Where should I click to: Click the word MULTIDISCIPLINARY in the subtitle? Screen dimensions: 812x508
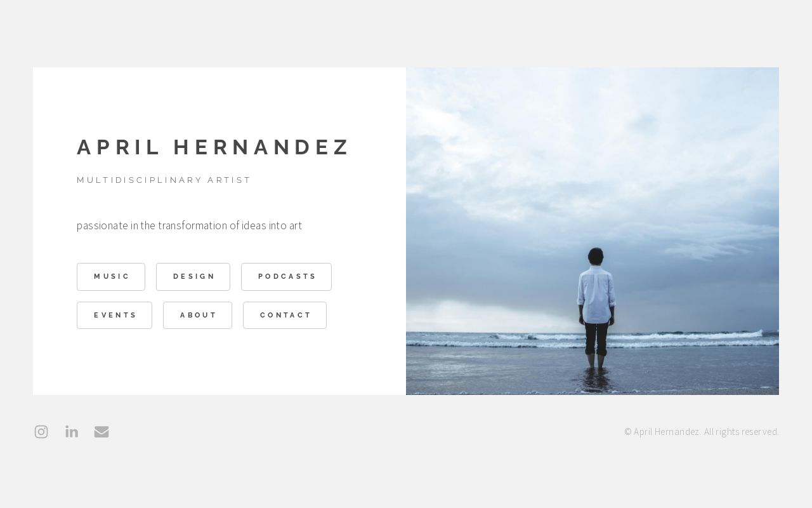click(138, 180)
